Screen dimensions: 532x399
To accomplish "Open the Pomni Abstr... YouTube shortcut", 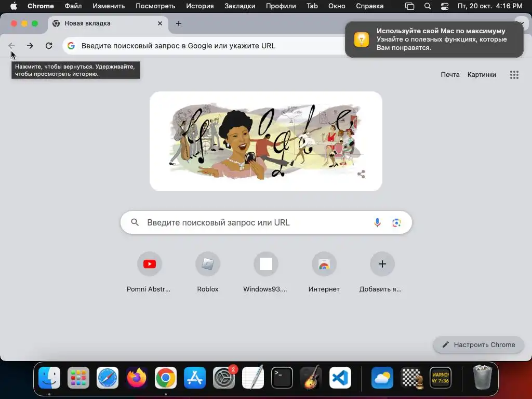I will (x=149, y=272).
